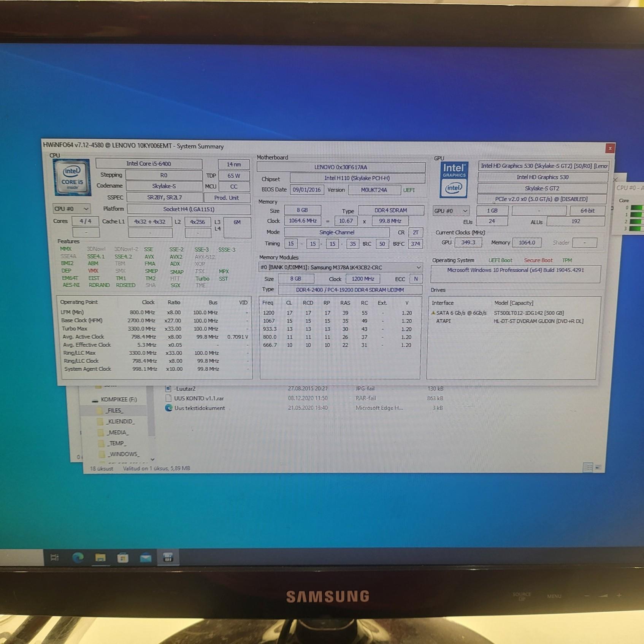Click the HWiNFO taskbar icon
The height and width of the screenshot is (644, 644).
click(168, 558)
